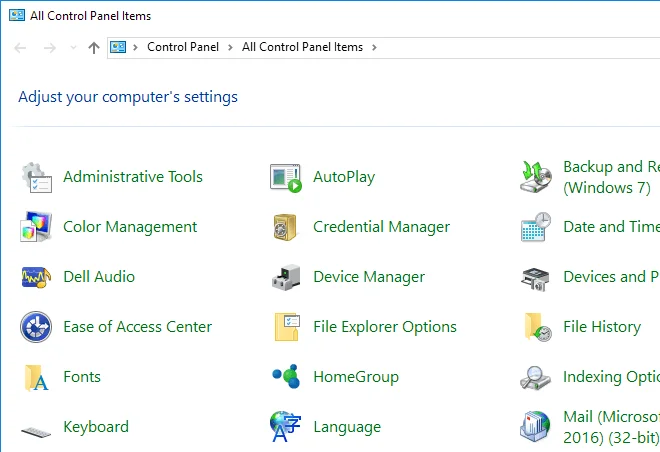Click the AutoPlay icon

(x=286, y=177)
